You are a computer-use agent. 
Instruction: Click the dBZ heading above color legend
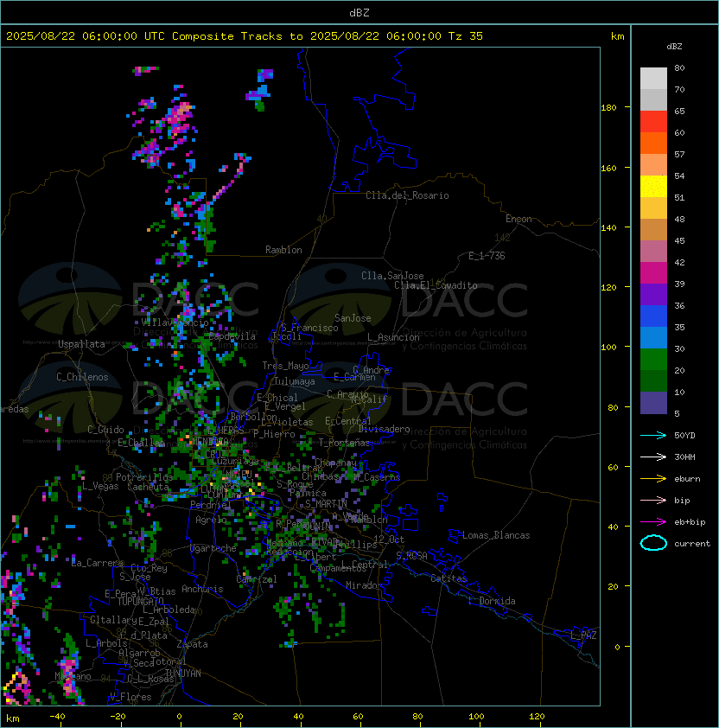(x=674, y=47)
